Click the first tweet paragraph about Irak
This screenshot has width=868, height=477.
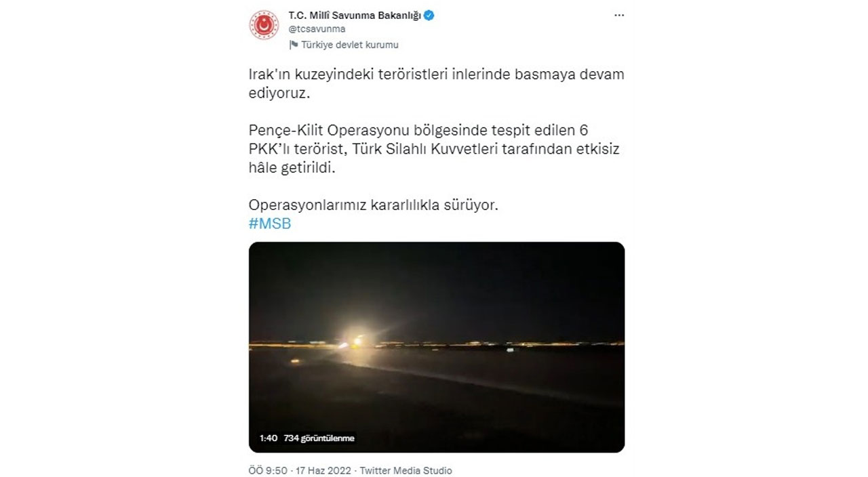(436, 85)
